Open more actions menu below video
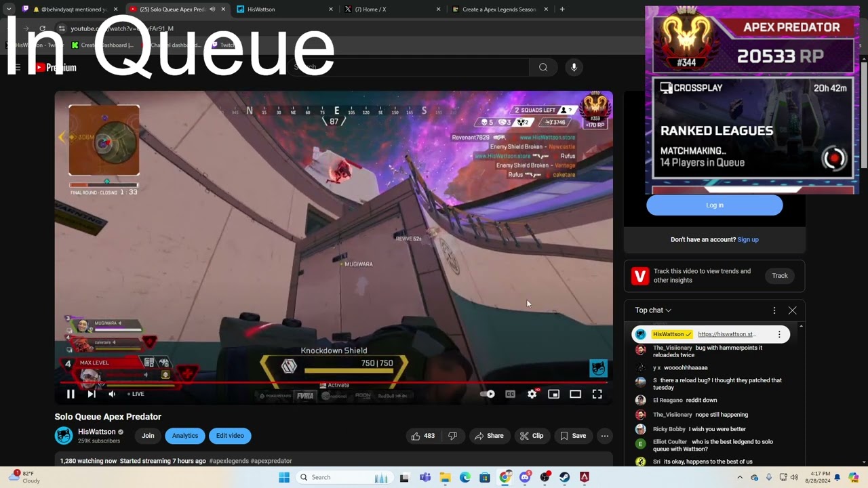This screenshot has height=488, width=868. pyautogui.click(x=605, y=436)
